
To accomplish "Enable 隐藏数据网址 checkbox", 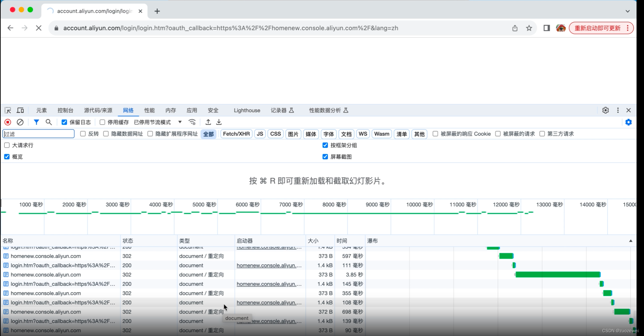I will (x=106, y=134).
